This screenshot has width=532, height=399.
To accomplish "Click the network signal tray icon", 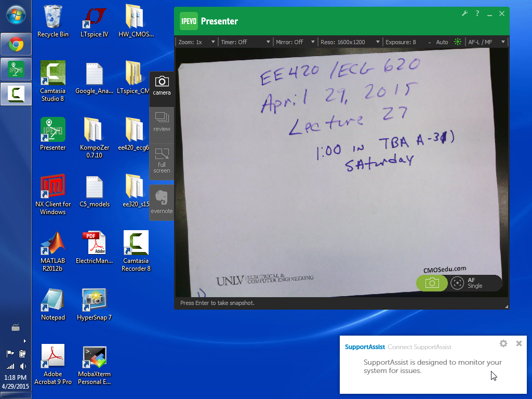I will pyautogui.click(x=10, y=366).
